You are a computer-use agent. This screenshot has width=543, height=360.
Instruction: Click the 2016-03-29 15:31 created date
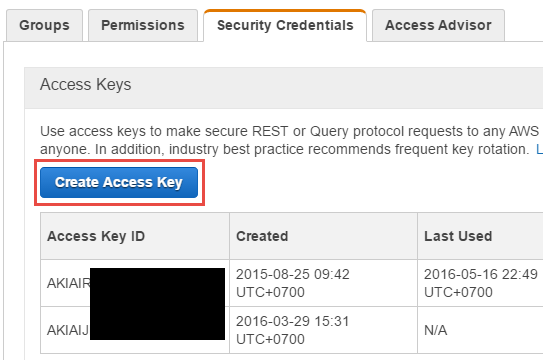pyautogui.click(x=293, y=321)
